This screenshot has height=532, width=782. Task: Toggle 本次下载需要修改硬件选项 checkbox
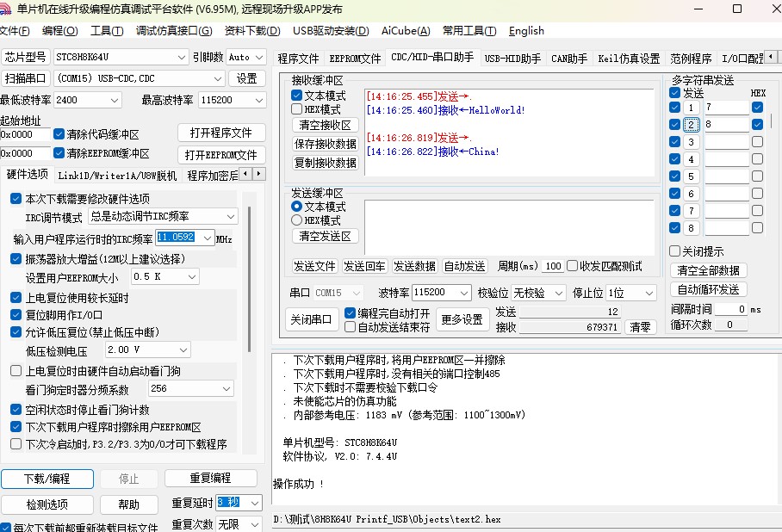16,199
